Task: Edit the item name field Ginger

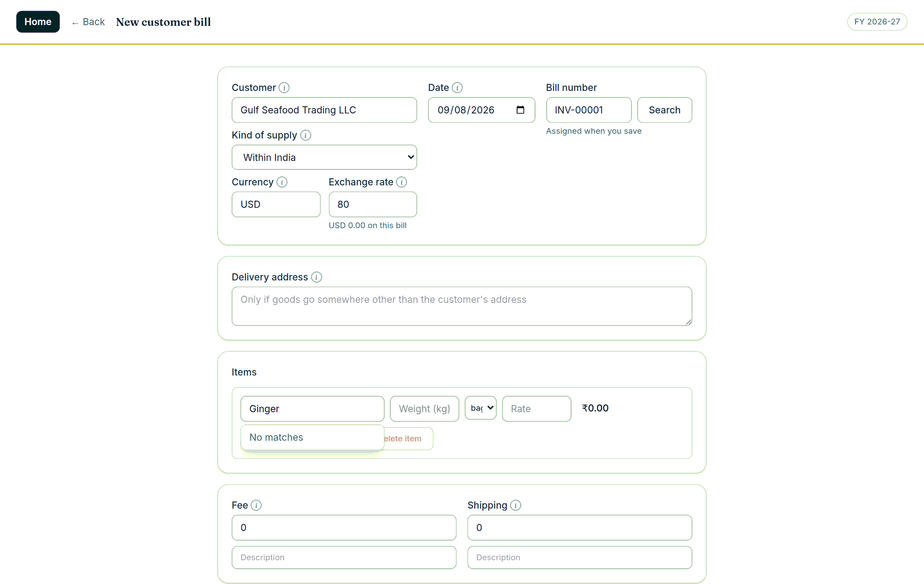Action: (312, 409)
